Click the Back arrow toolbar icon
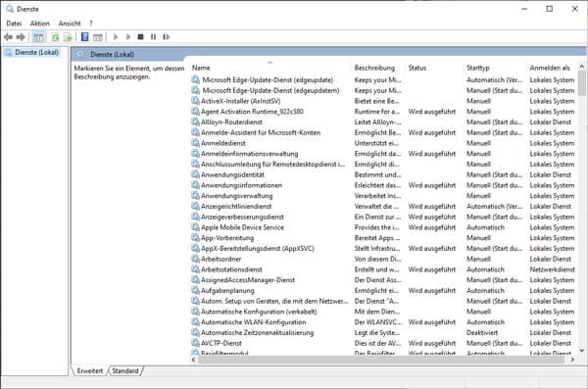The height and width of the screenshot is (389, 588). [8, 37]
